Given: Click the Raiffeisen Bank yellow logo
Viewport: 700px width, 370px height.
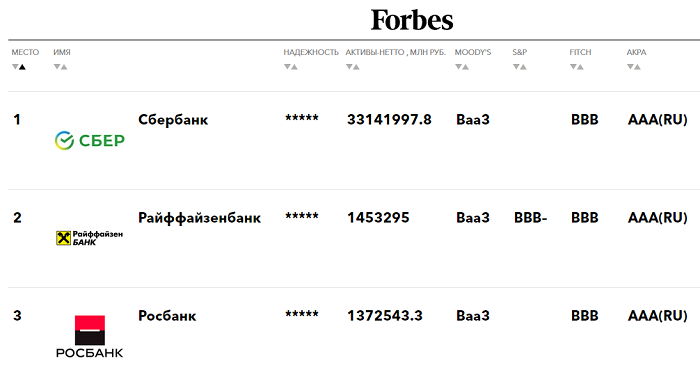Looking at the screenshot, I should click(x=89, y=238).
